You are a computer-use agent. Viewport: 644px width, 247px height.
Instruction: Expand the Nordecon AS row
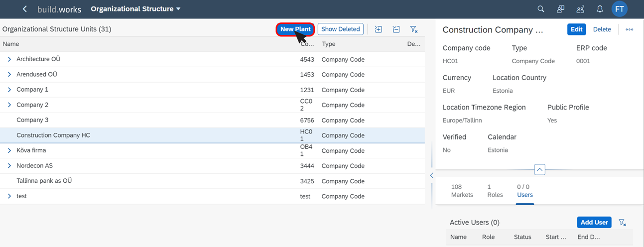point(9,166)
